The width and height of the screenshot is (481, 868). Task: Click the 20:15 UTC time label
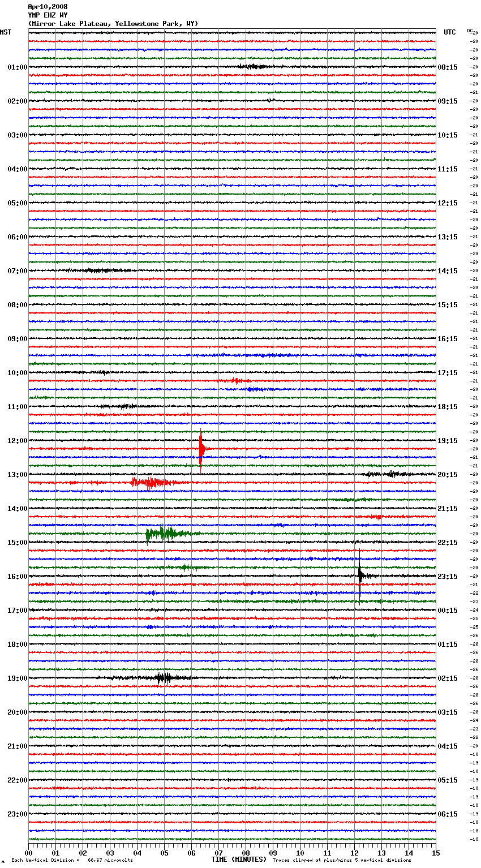448,475
